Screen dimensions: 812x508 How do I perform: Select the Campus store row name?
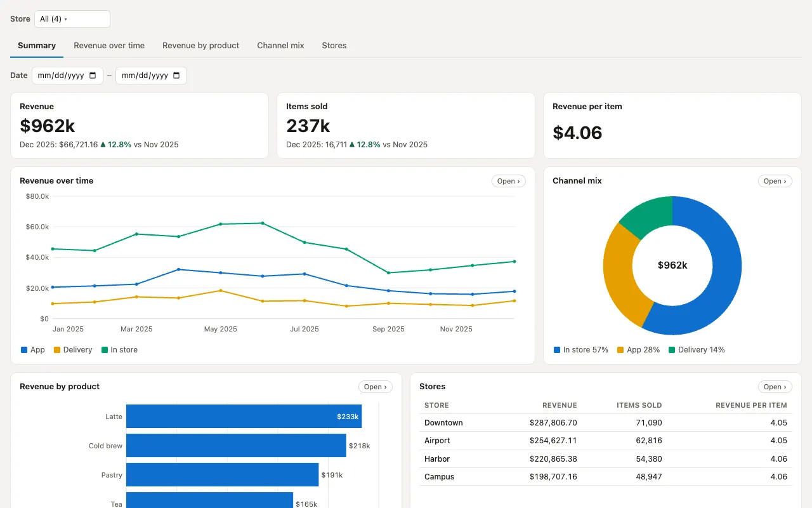click(x=439, y=477)
